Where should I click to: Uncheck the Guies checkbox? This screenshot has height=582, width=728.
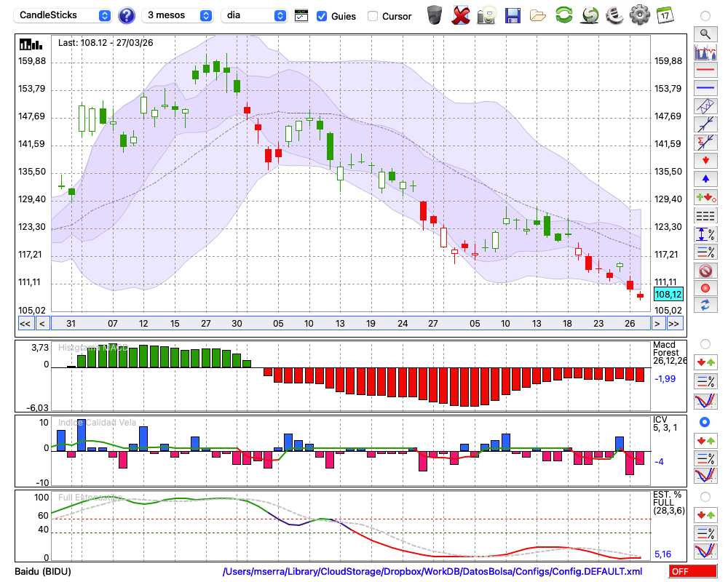[322, 16]
